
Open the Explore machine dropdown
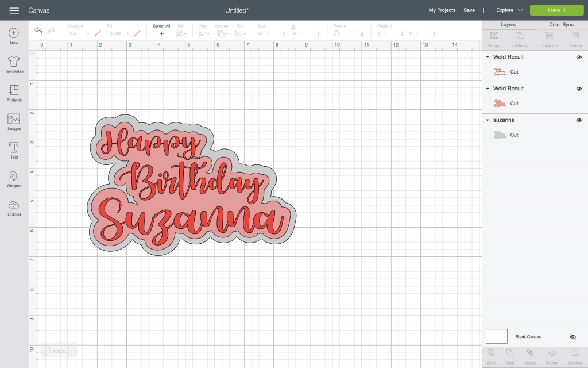[509, 10]
